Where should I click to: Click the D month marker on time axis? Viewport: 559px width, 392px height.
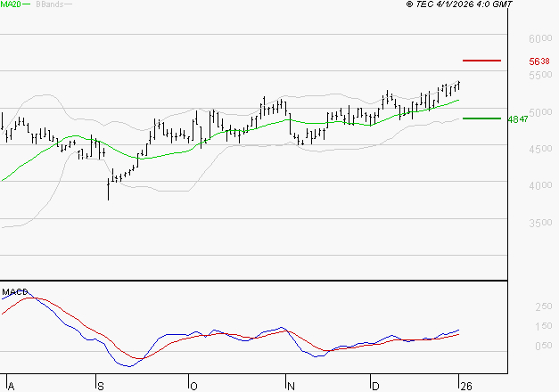(x=375, y=387)
